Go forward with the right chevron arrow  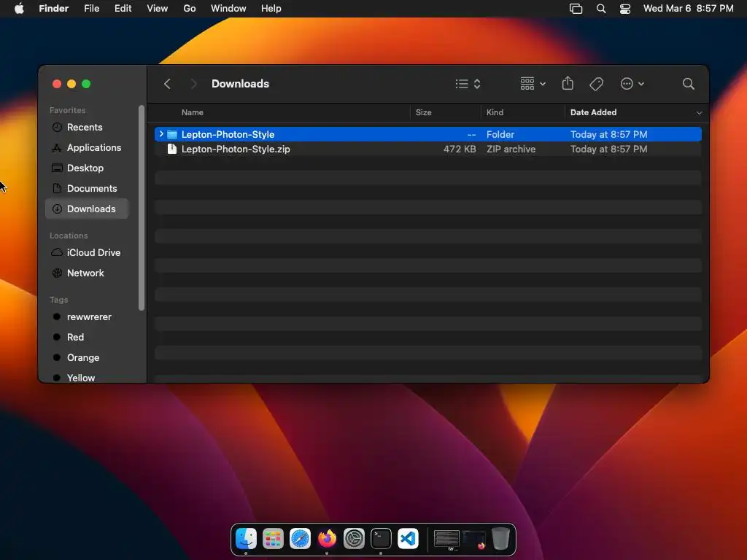coord(193,84)
